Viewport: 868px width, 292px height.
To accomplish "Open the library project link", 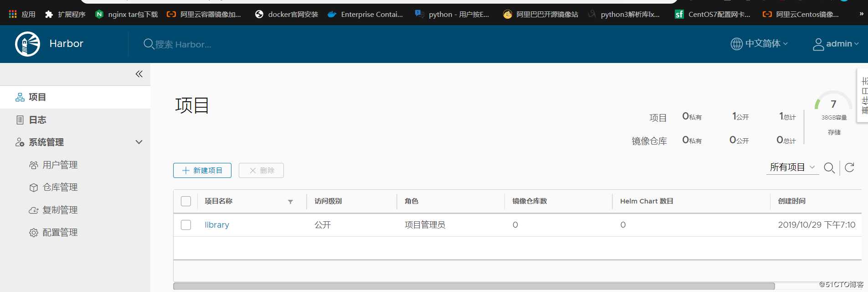I will (x=217, y=225).
